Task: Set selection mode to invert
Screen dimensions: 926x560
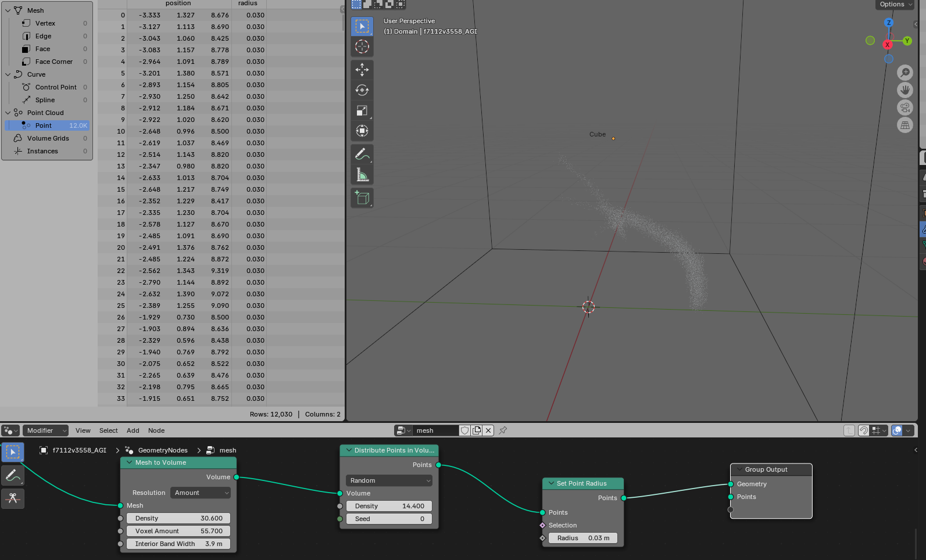Action: click(389, 4)
